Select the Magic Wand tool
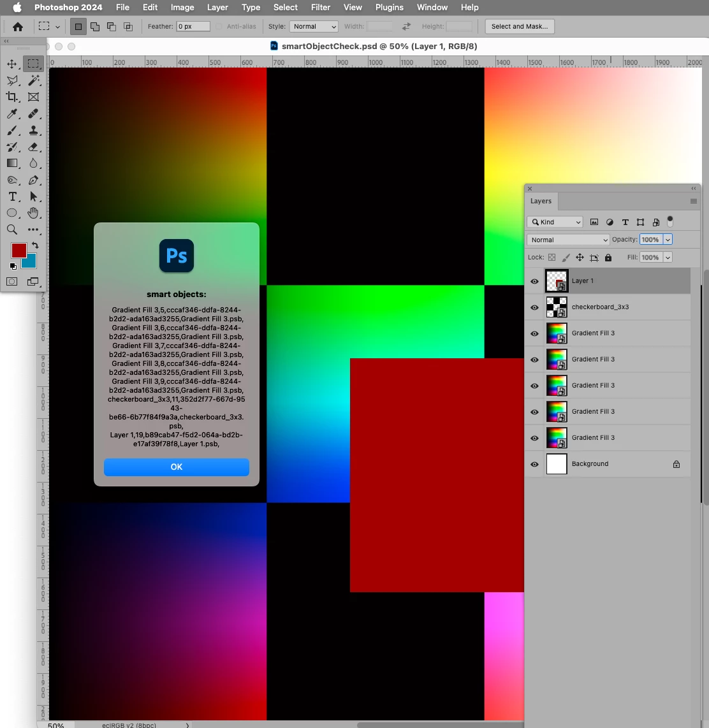Screen dimensions: 709x728 (33, 80)
